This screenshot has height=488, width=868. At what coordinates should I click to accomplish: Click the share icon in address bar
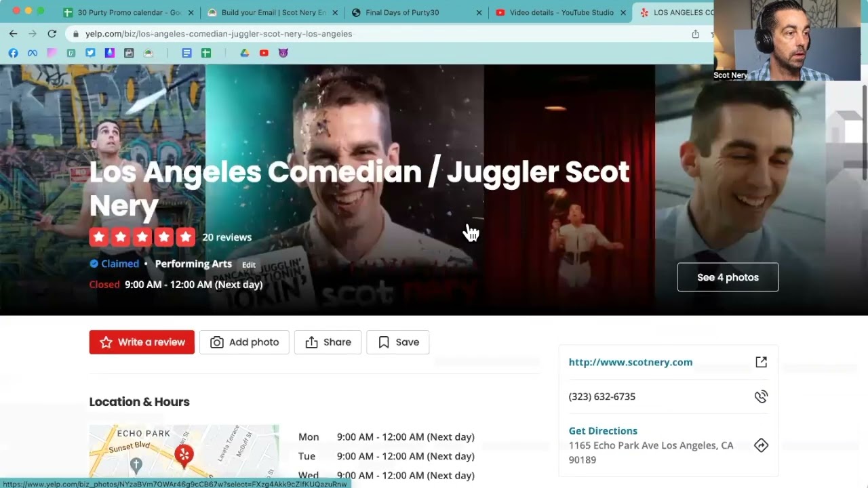[x=695, y=34]
